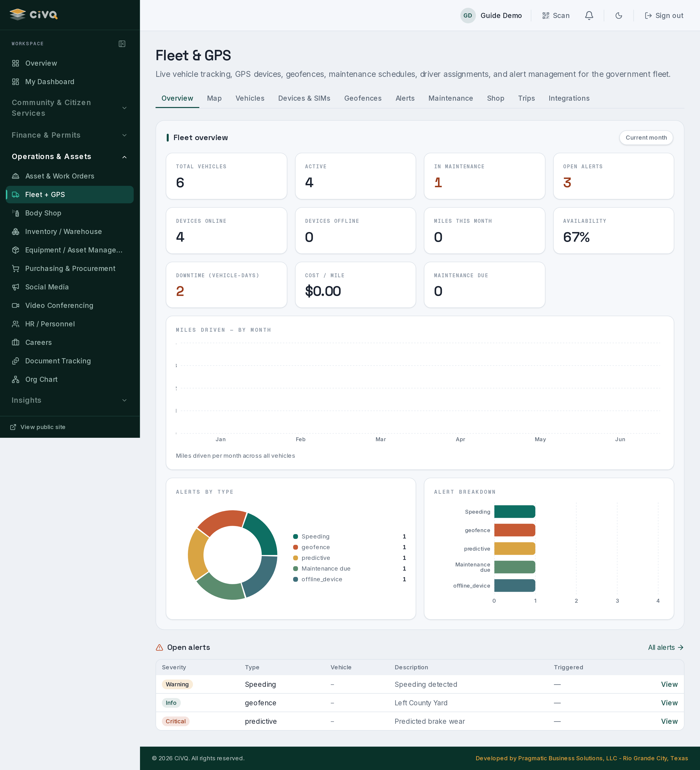
Task: Click the Purchasing & Procurement cart icon
Action: 16,269
